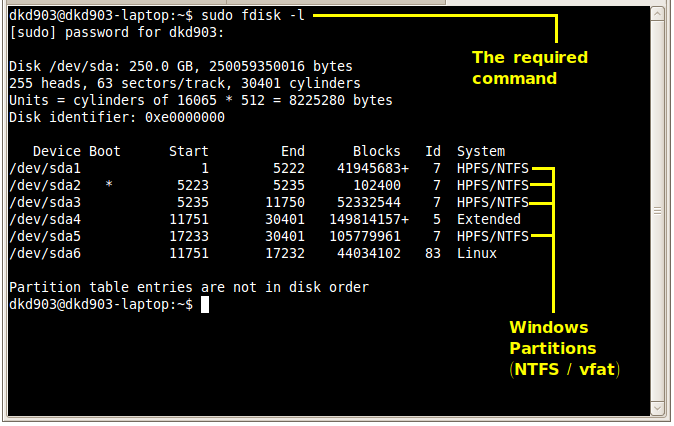Click the 'Disk identifier: 0xe0000000' line
Image resolution: width=674 pixels, height=426 pixels.
click(117, 117)
